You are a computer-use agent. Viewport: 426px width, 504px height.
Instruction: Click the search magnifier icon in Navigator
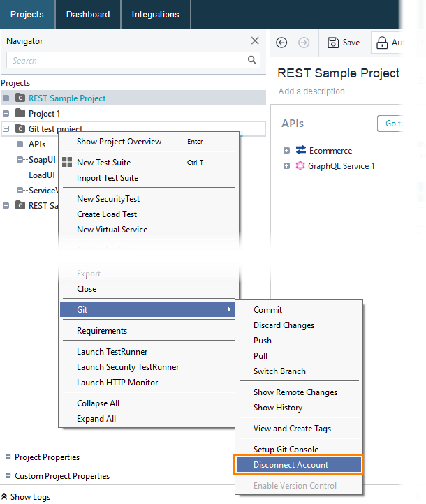[251, 60]
